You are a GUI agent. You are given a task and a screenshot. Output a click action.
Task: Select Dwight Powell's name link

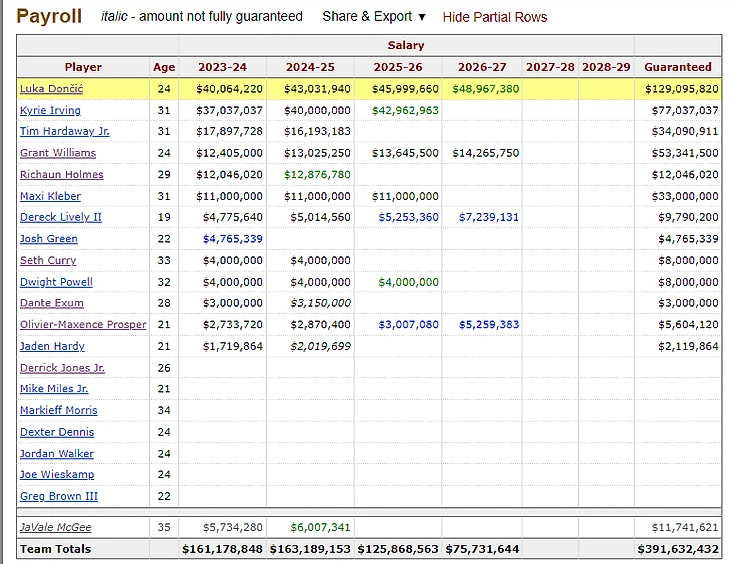pos(56,282)
